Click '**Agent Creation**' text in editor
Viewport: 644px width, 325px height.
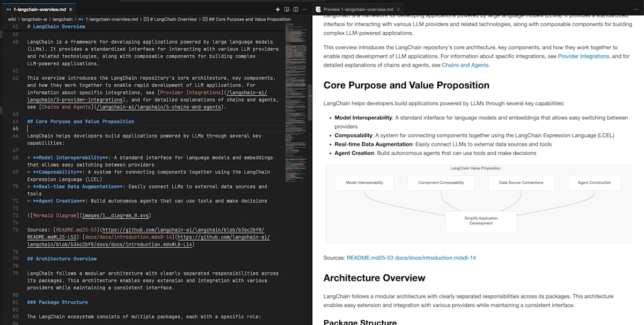[x=58, y=201]
